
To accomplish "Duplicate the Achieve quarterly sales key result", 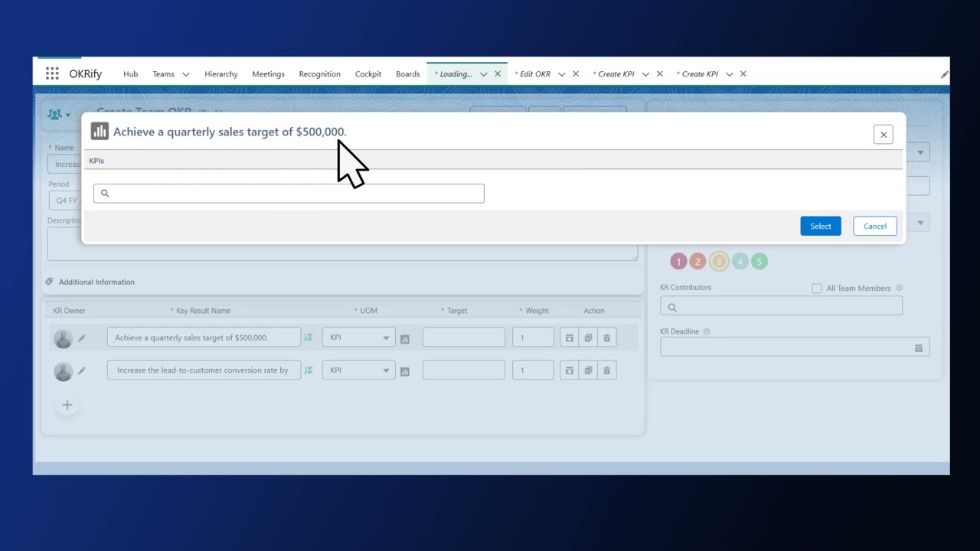I will (588, 337).
